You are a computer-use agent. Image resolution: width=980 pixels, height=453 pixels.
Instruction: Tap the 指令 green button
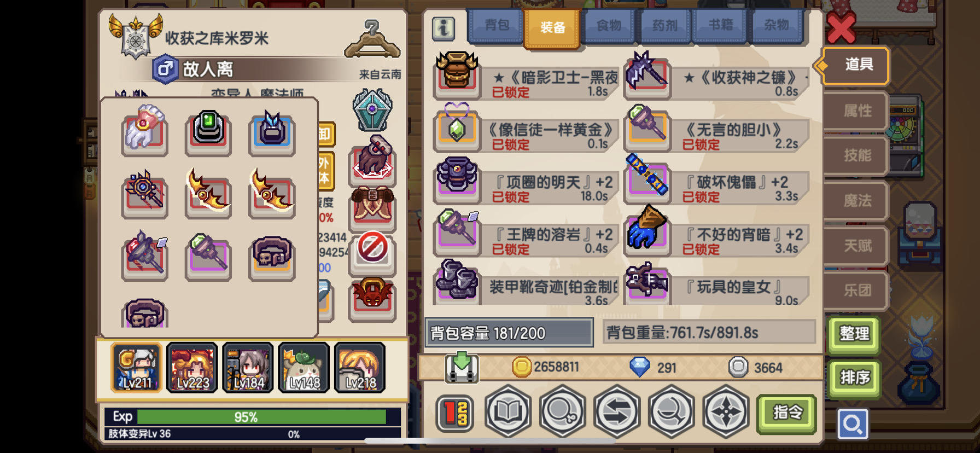pyautogui.click(x=787, y=413)
